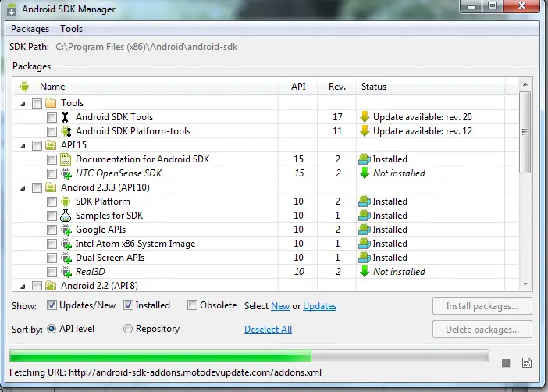Click the Android 2.3.3 (API 10) folder icon
This screenshot has width=548, height=392.
point(51,187)
